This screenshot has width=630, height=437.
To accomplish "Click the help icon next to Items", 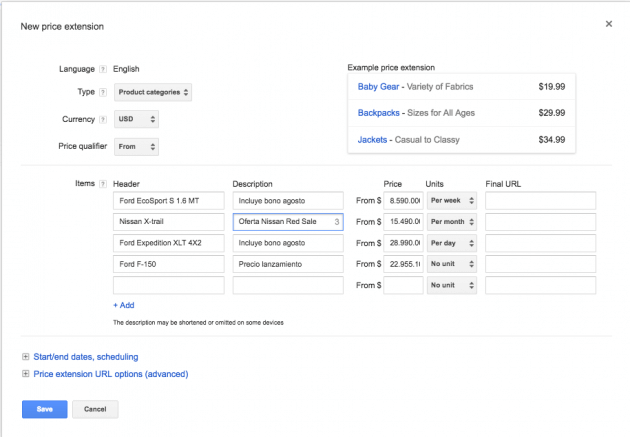I will (103, 184).
